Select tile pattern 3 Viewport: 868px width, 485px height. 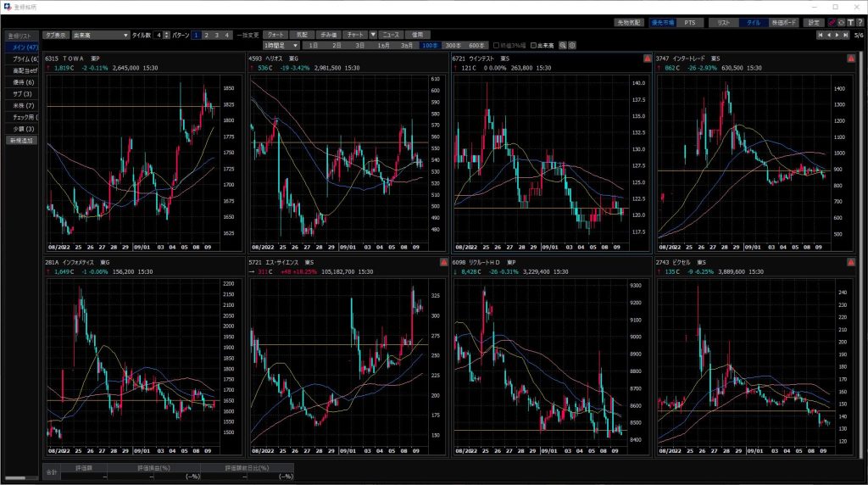[217, 35]
